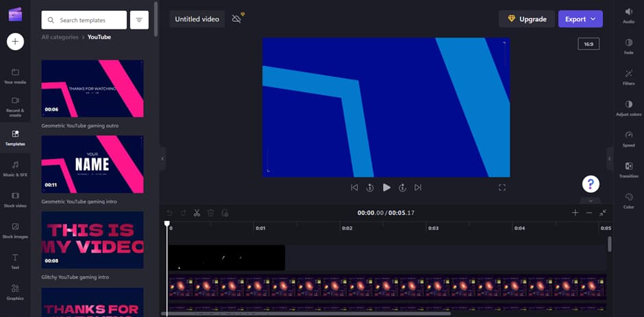
Task: Click the templates panel scrollbar
Action: (156, 19)
